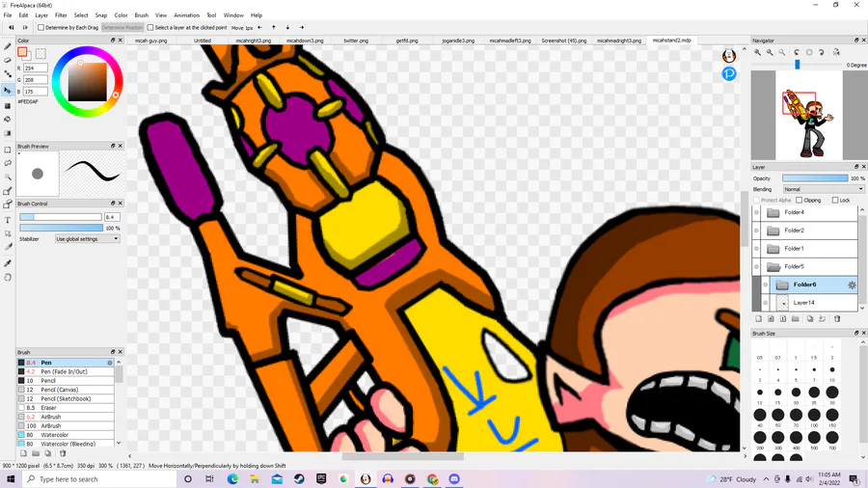Image resolution: width=868 pixels, height=488 pixels.
Task: Select the Magic Wand tool
Action: pos(8,177)
